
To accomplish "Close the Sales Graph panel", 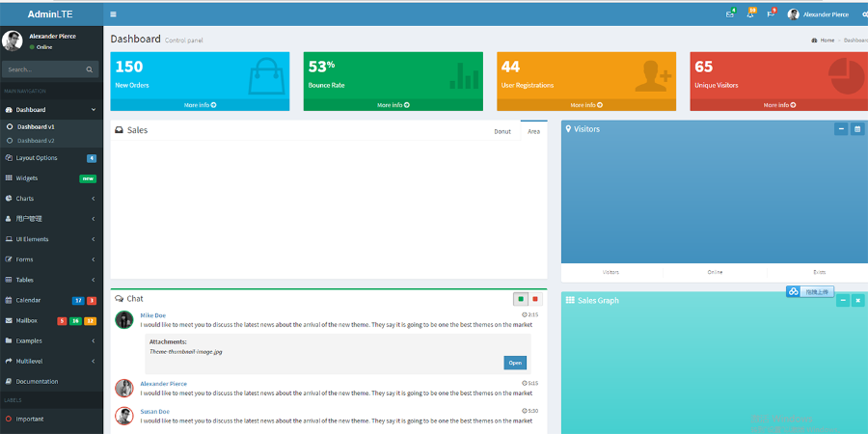I will click(858, 301).
